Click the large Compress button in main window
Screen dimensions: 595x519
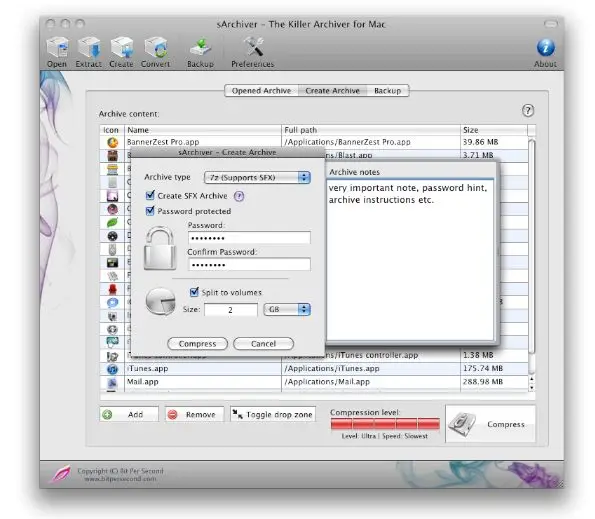point(490,424)
